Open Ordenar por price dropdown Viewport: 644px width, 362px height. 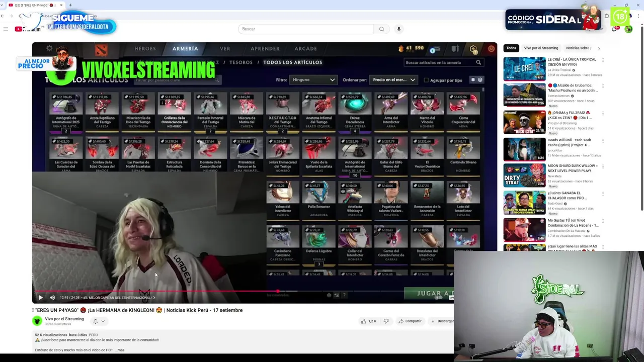click(393, 79)
